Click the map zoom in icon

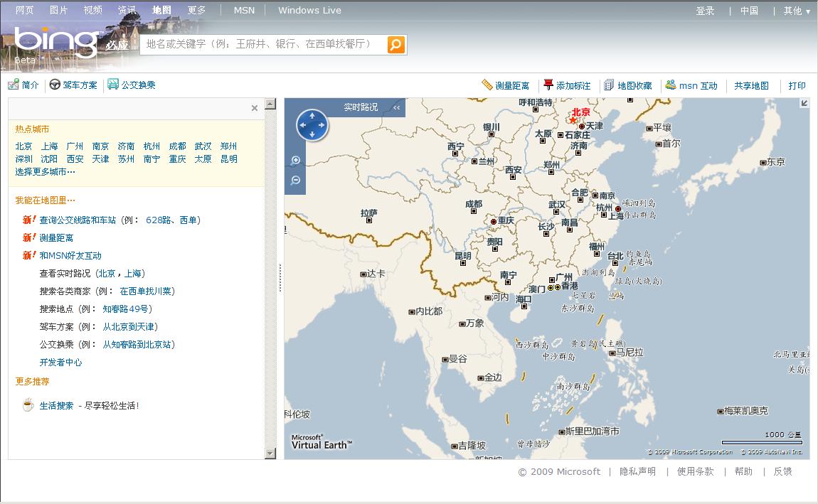(x=296, y=160)
